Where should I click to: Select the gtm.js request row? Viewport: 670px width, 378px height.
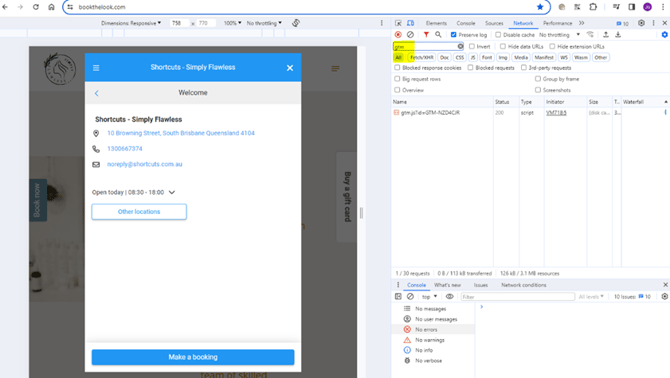(530, 113)
